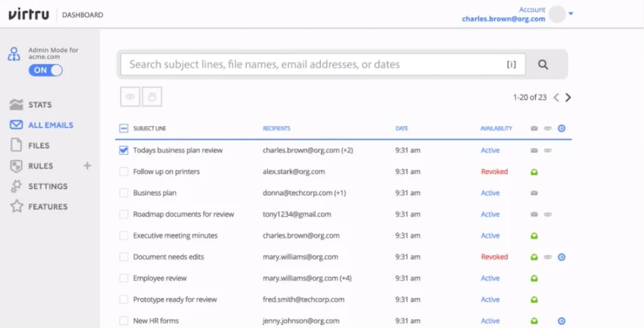Click the hand revoke toolbar button

click(x=152, y=97)
